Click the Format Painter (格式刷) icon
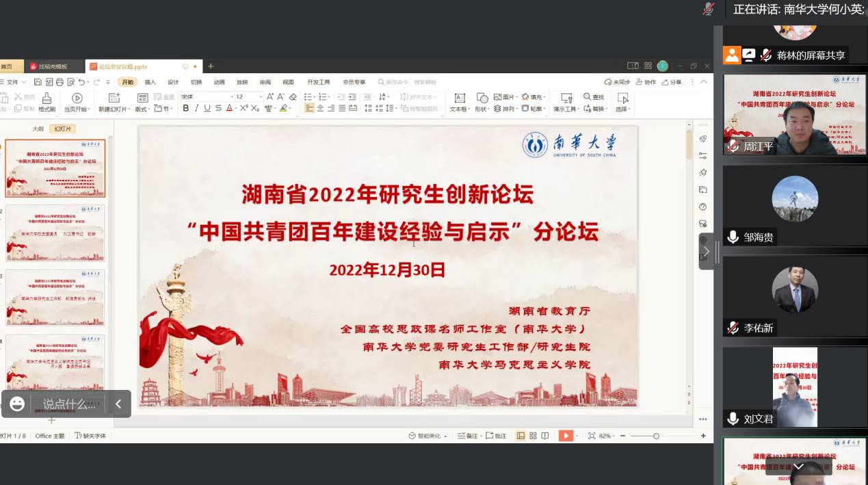Screen dimensions: 868x485 [x=47, y=99]
